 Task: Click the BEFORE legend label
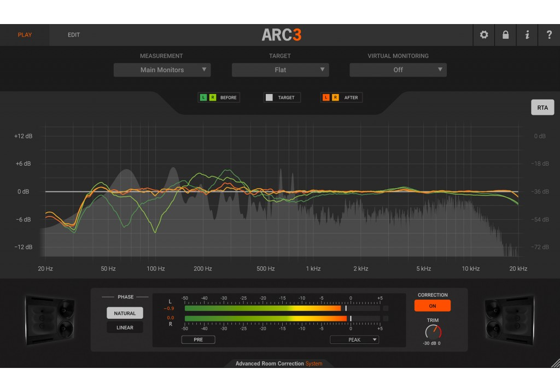coord(228,97)
